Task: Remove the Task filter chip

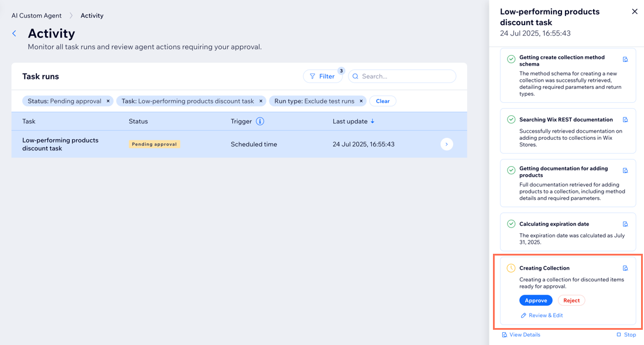Action: [x=261, y=101]
